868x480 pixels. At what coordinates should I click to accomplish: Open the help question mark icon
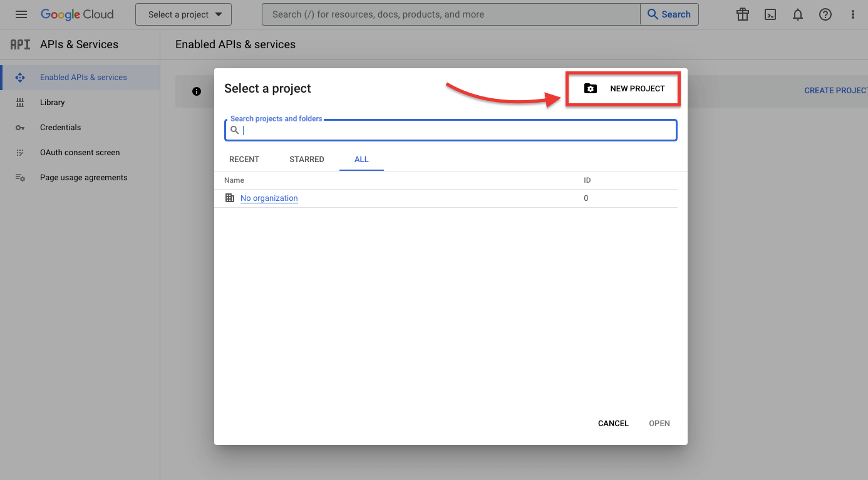tap(825, 14)
